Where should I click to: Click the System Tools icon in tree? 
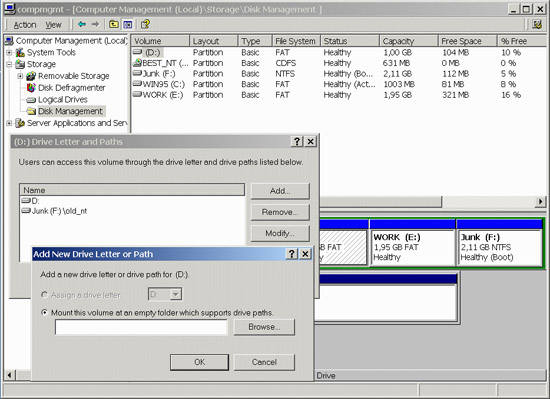point(20,53)
